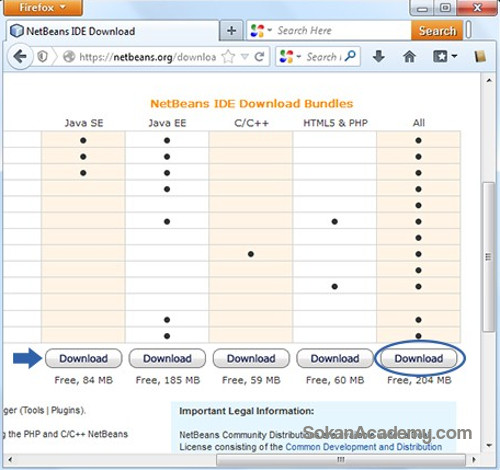Viewport: 500px width, 470px height.
Task: Go to the Home page icon
Action: [409, 57]
